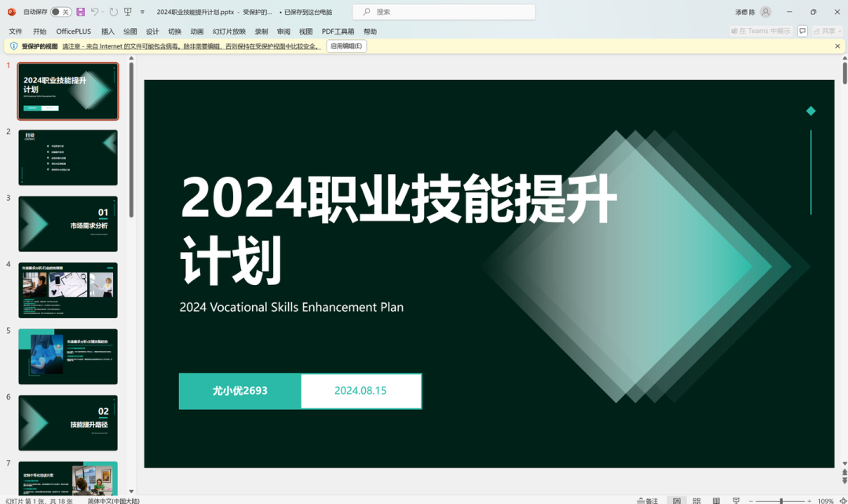Click the zoom out minus button
This screenshot has width=848, height=504.
pyautogui.click(x=751, y=502)
